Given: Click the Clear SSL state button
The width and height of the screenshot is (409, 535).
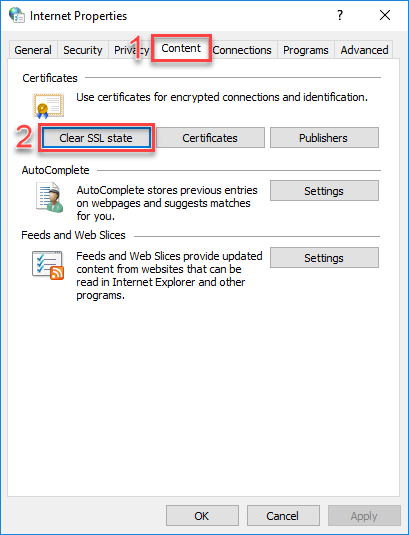Looking at the screenshot, I should coord(96,138).
